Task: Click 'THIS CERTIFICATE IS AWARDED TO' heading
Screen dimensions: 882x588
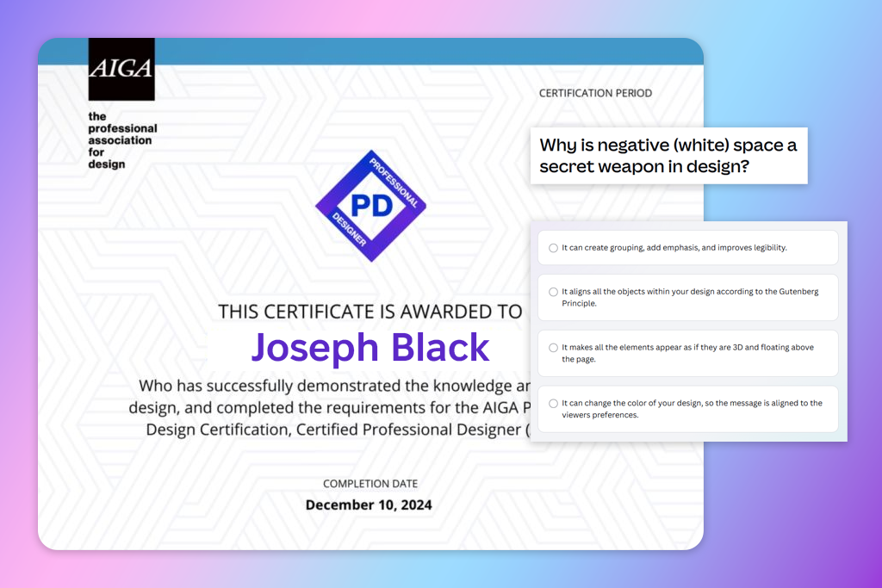Action: [x=370, y=312]
